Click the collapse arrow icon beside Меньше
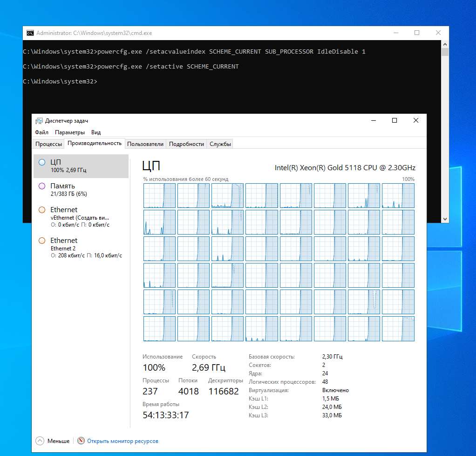 tap(40, 441)
